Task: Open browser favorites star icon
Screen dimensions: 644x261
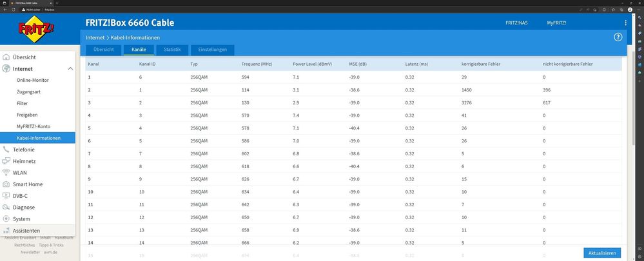Action: pyautogui.click(x=612, y=10)
